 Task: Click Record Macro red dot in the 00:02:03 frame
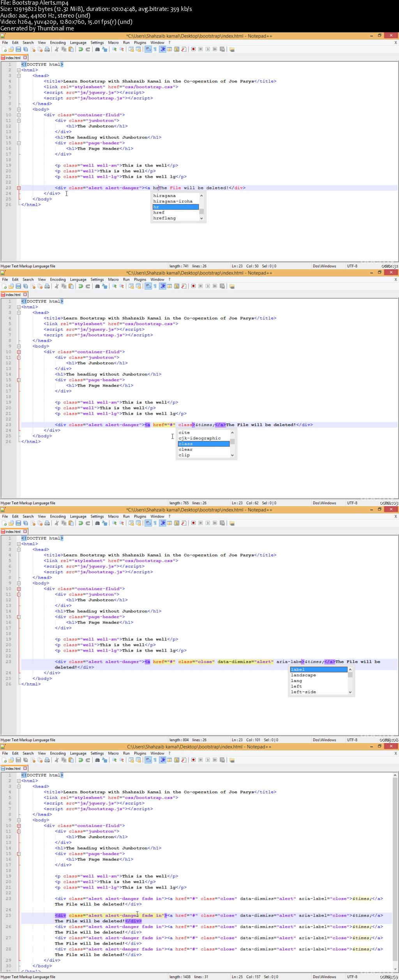click(x=193, y=286)
